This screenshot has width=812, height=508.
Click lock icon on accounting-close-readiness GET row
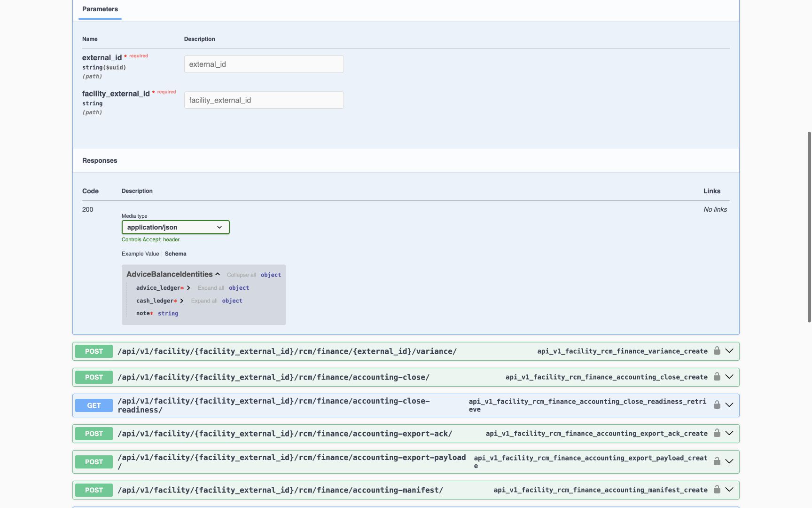(717, 405)
